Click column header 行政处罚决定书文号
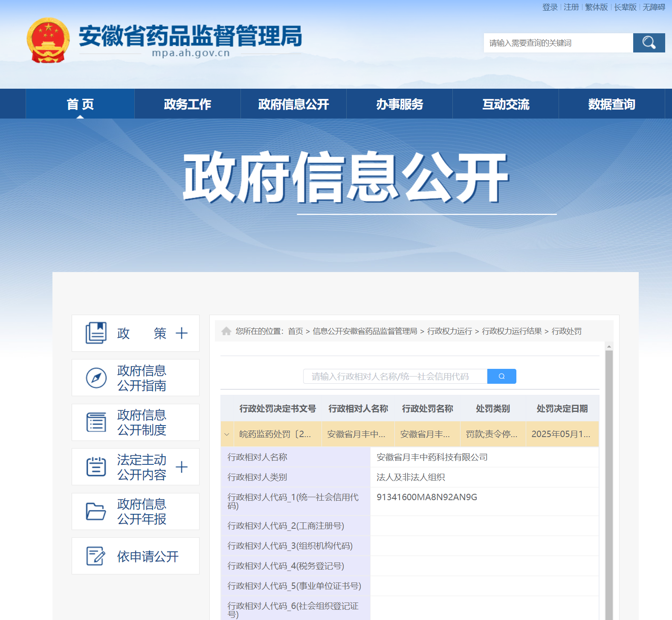Screen dimensions: 672x620 tap(278, 409)
